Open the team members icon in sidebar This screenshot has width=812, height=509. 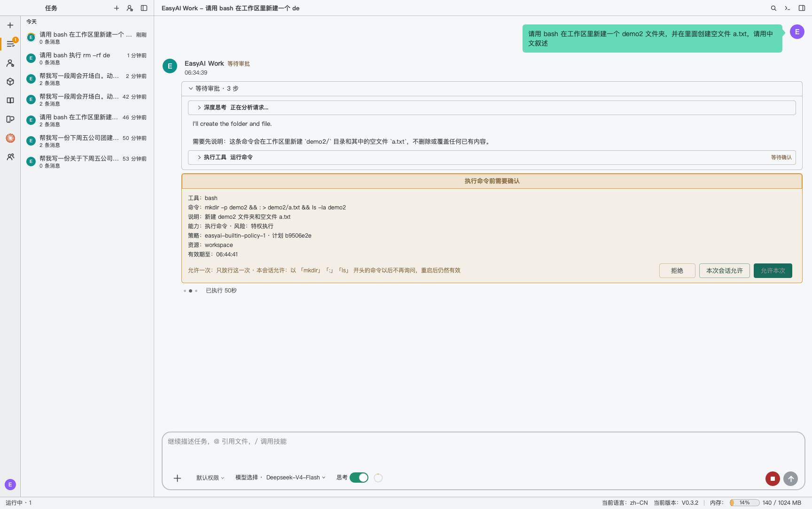[10, 157]
